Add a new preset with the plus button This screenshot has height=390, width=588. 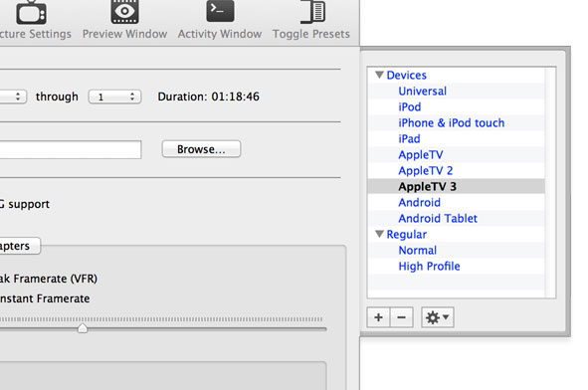point(378,317)
